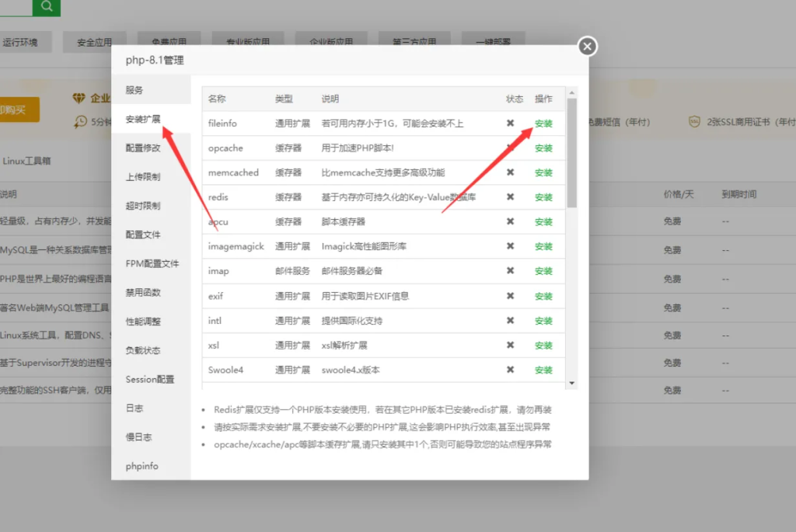Click the 企业 diamond icon
Image resolution: width=796 pixels, height=532 pixels.
pyautogui.click(x=78, y=96)
